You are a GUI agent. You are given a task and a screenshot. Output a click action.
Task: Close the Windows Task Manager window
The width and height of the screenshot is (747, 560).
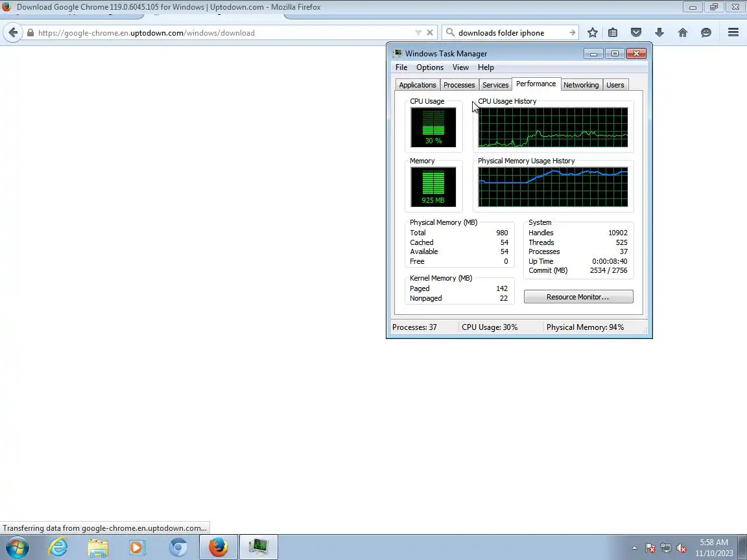[x=636, y=53]
